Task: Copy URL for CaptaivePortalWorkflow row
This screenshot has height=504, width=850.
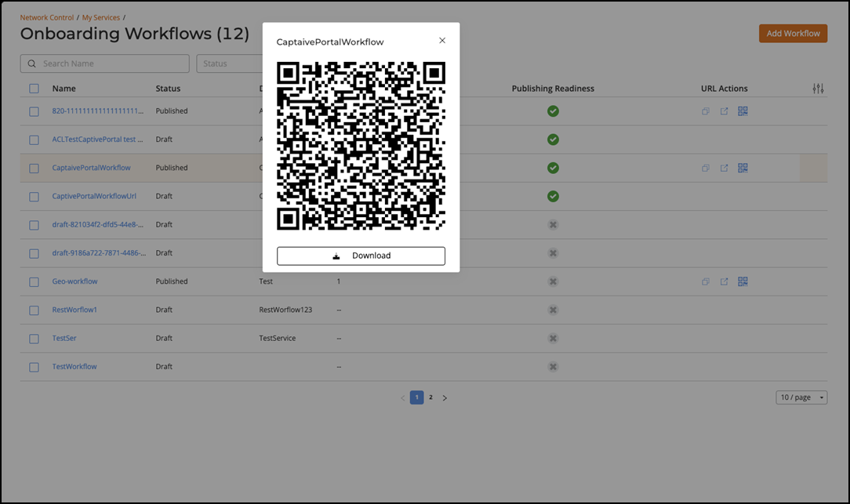Action: (706, 168)
